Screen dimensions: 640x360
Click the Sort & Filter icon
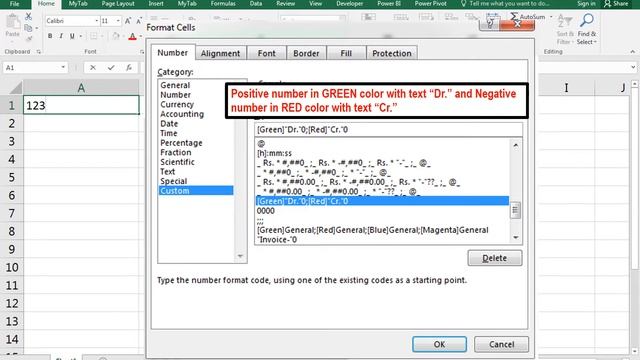click(x=565, y=22)
